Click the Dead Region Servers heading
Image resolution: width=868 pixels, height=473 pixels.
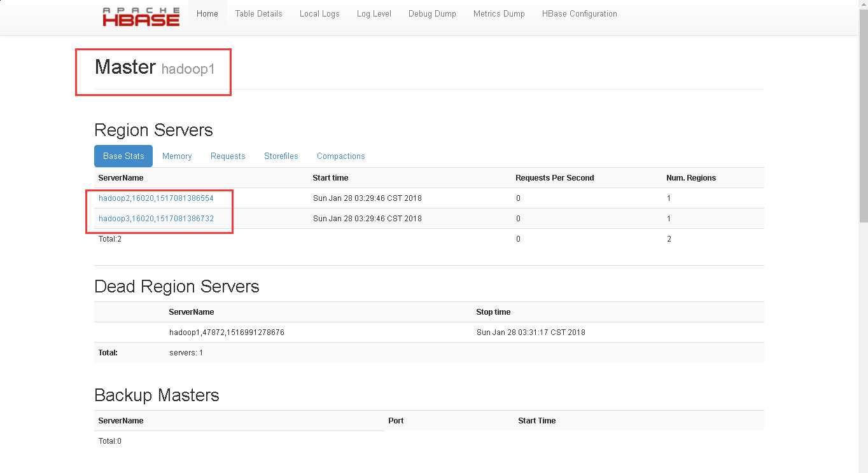coord(177,287)
